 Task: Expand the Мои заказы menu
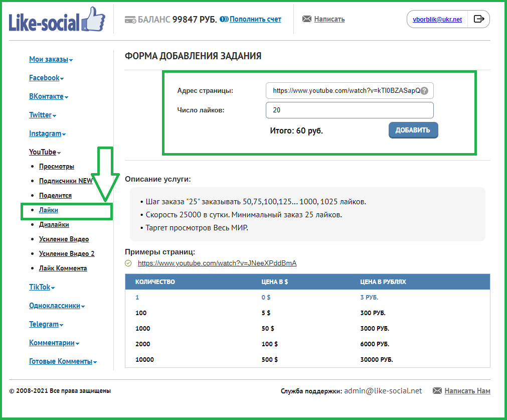click(x=51, y=59)
